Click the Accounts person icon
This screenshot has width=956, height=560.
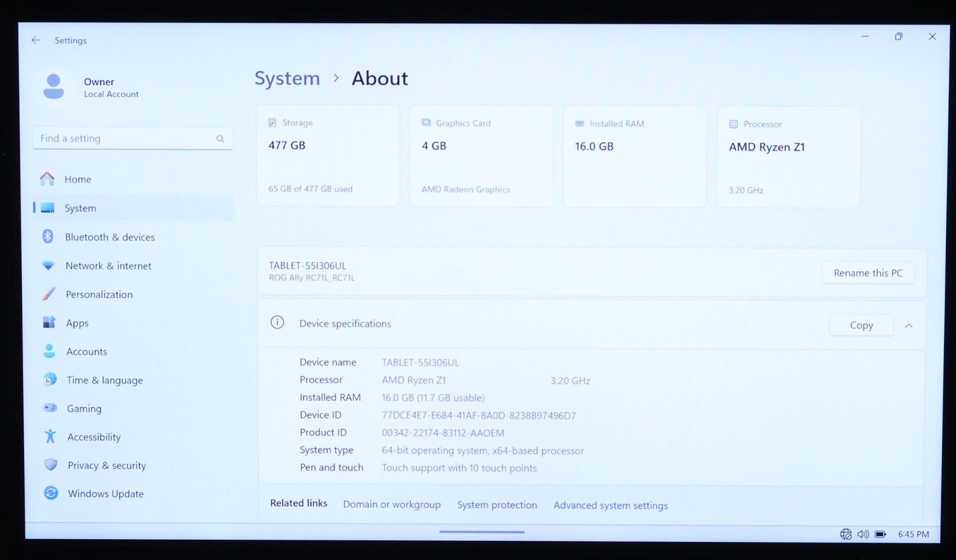[50, 351]
